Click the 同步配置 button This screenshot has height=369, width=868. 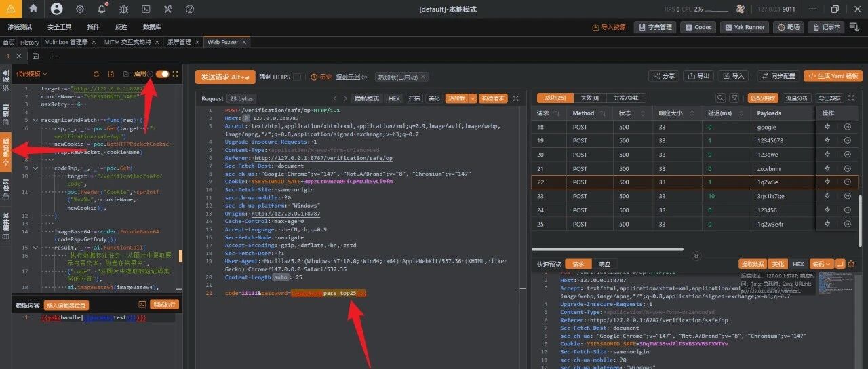point(778,76)
